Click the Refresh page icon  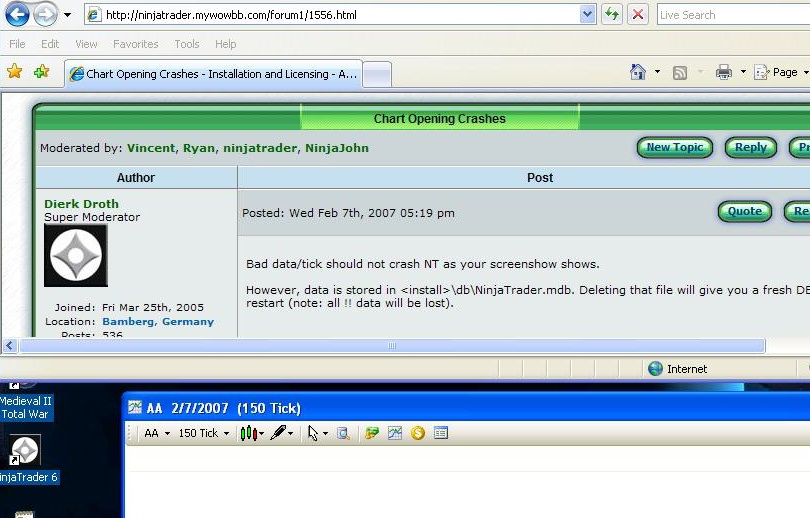tap(612, 14)
